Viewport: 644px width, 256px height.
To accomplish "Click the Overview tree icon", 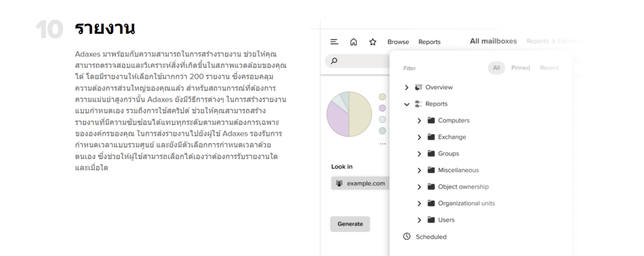I will point(419,87).
